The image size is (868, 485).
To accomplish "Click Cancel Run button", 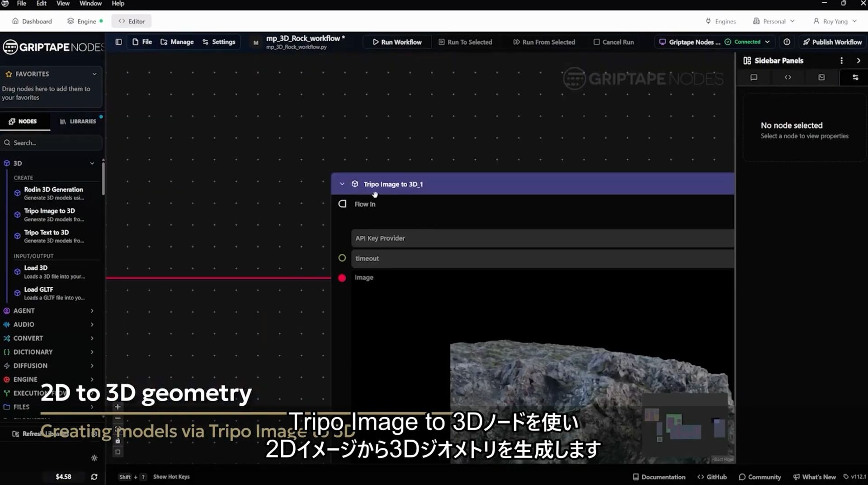I will pos(613,42).
